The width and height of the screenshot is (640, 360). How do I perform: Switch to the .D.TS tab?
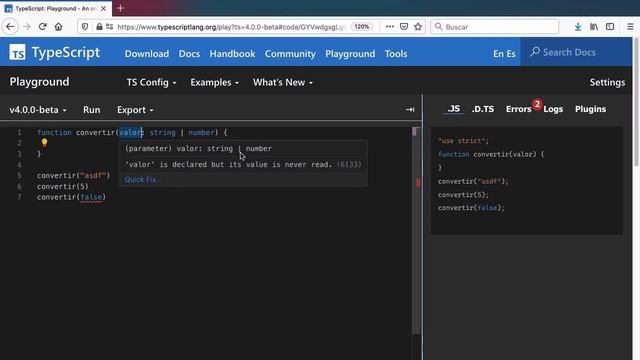pos(483,109)
